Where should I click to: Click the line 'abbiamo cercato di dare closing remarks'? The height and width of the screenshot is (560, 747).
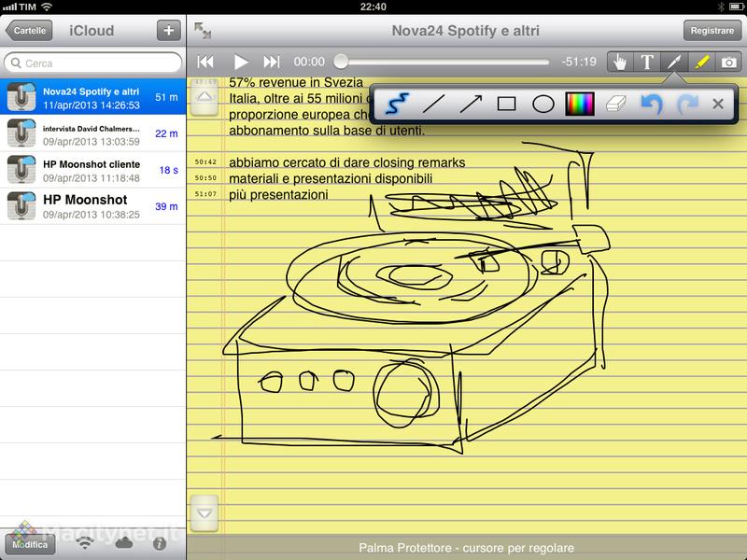[x=346, y=162]
